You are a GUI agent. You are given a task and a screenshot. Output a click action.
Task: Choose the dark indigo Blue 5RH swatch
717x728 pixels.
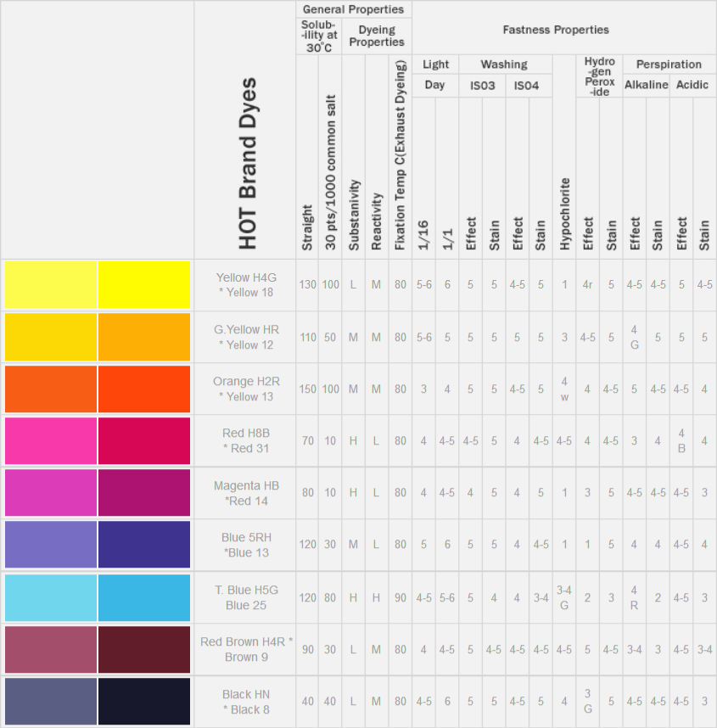[x=144, y=545]
